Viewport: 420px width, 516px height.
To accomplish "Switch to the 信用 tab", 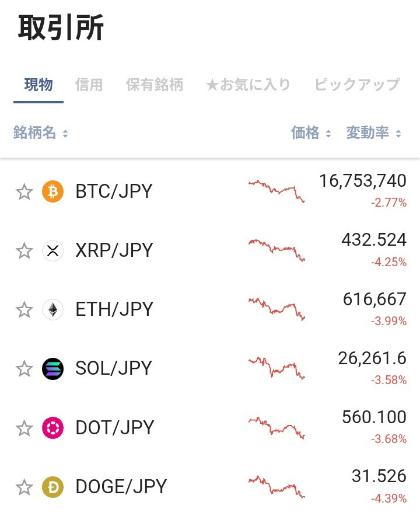I will tap(89, 85).
